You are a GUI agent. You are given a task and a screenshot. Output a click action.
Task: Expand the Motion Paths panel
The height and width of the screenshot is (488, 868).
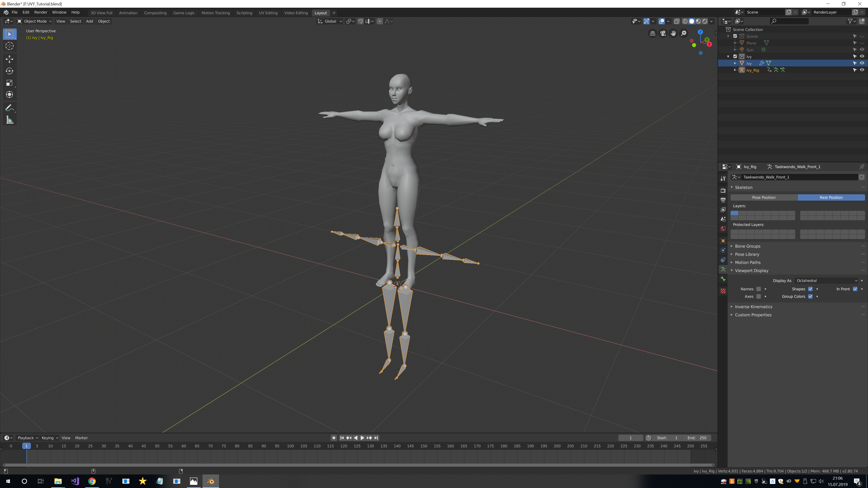[x=748, y=262]
